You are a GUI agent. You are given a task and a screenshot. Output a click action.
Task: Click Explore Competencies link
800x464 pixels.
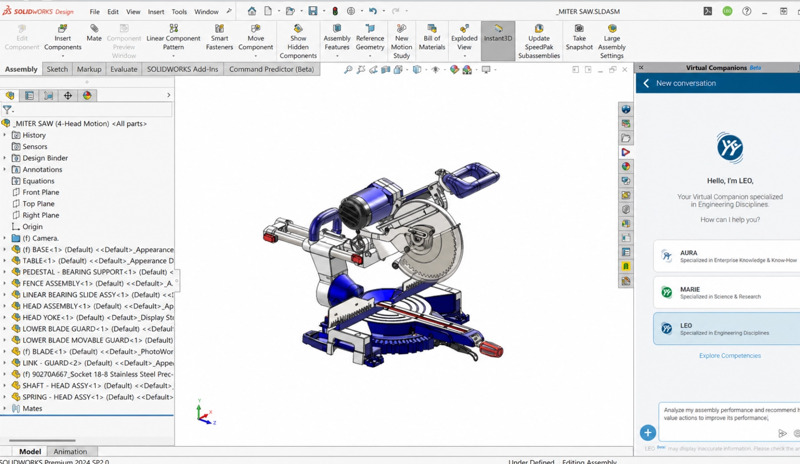[730, 355]
